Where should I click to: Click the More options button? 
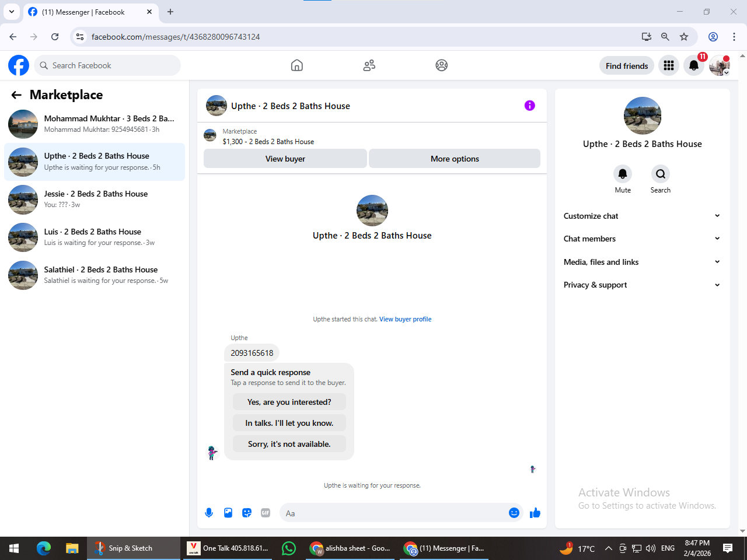455,159
